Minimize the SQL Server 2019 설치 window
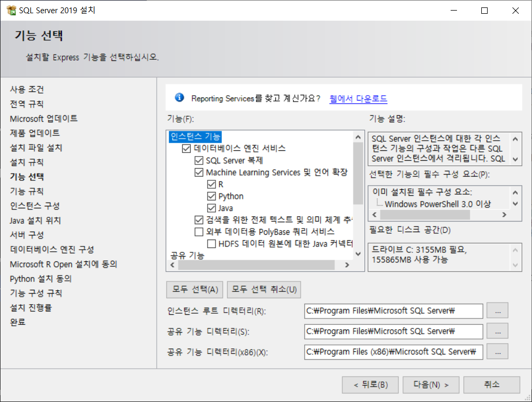Viewport: 532px width, 402px height. pyautogui.click(x=454, y=11)
